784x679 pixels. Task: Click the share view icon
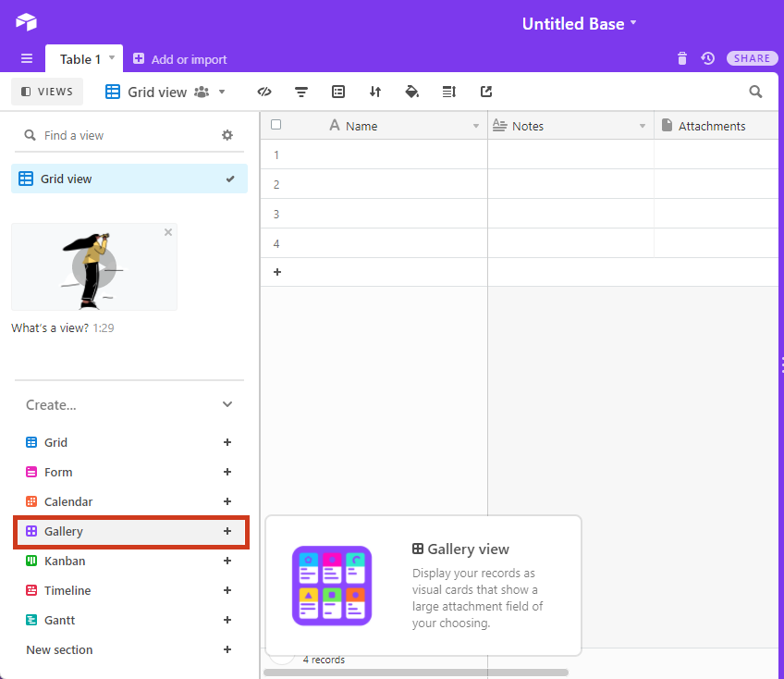pyautogui.click(x=486, y=92)
